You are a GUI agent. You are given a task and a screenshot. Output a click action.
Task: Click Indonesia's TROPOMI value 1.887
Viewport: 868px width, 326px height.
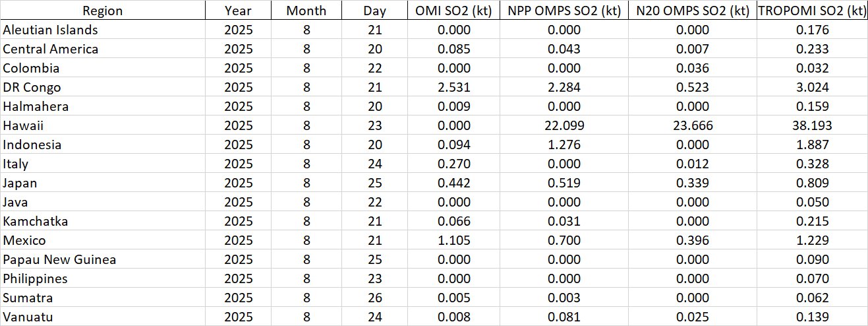812,145
